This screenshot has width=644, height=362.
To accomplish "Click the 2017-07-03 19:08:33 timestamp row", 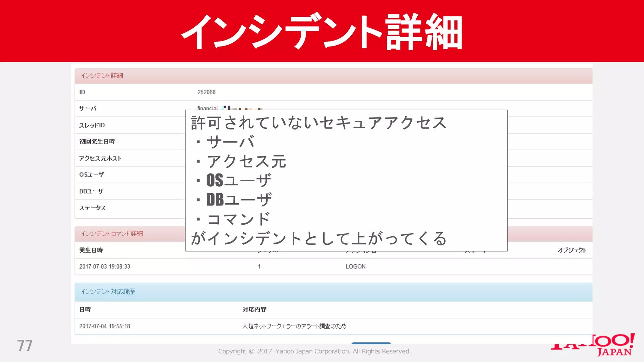I will (104, 266).
